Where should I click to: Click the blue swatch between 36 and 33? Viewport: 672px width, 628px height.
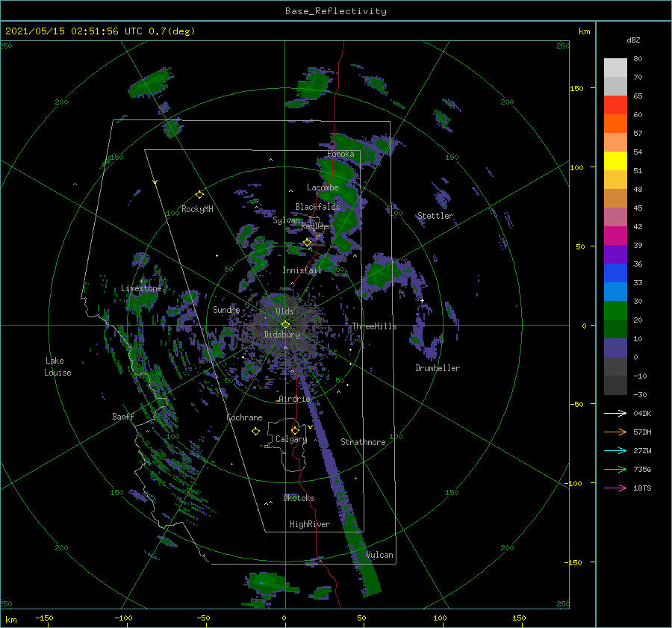615,273
